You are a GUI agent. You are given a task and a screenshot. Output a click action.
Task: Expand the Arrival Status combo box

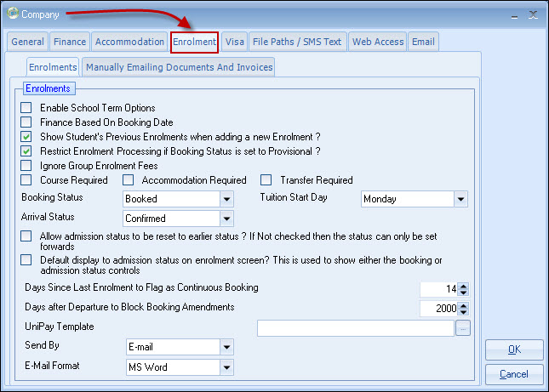(x=226, y=219)
